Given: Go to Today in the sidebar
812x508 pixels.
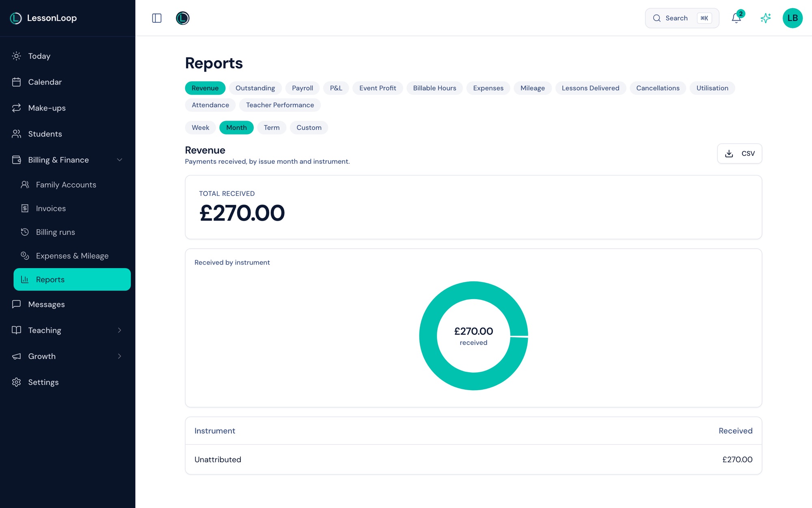Looking at the screenshot, I should click(39, 56).
